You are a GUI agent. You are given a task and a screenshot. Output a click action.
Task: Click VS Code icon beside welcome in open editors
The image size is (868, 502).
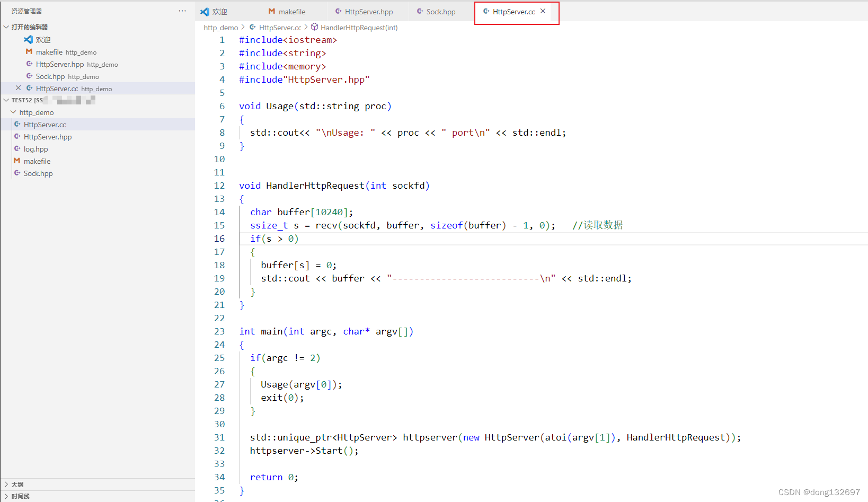click(x=29, y=40)
